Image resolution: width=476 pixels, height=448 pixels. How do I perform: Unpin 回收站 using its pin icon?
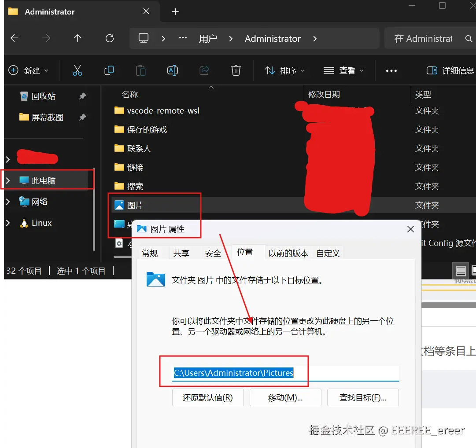[82, 96]
